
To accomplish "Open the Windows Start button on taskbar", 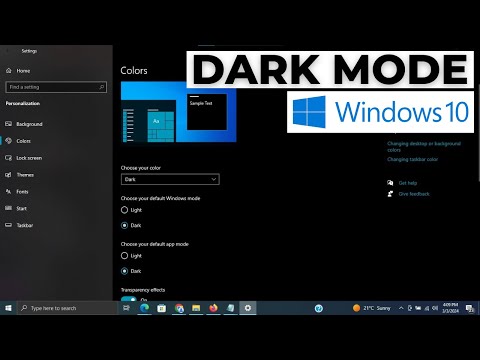I will point(8,308).
